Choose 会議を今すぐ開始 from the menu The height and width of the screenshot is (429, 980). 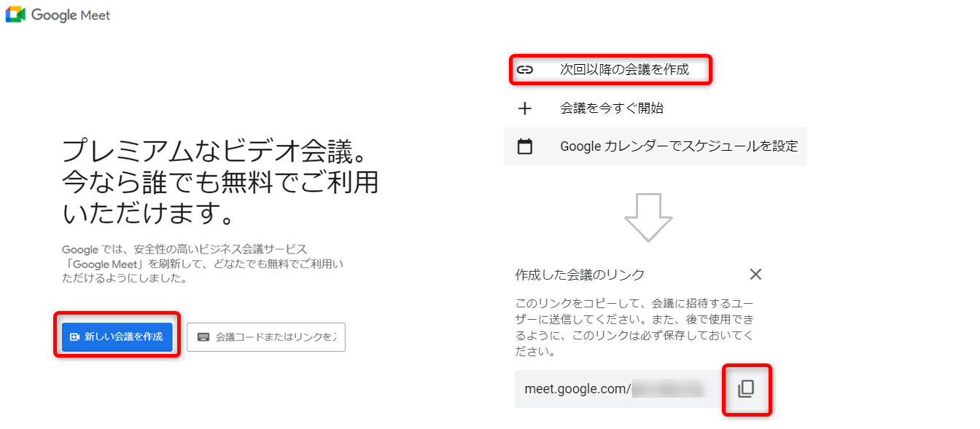click(612, 109)
